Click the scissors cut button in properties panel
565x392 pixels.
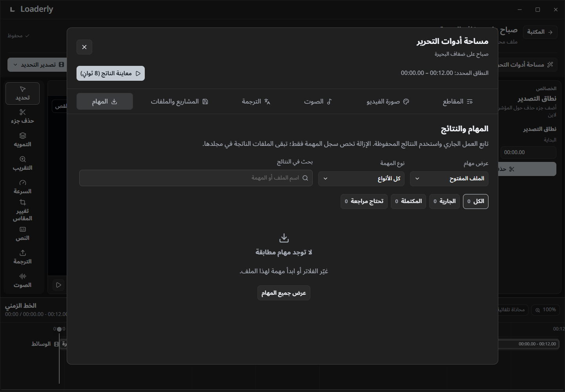point(527,169)
